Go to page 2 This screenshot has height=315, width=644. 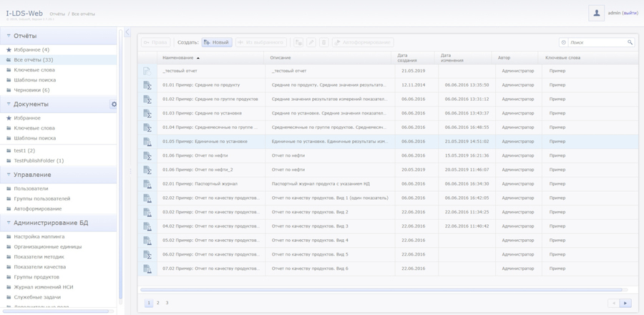pyautogui.click(x=157, y=303)
